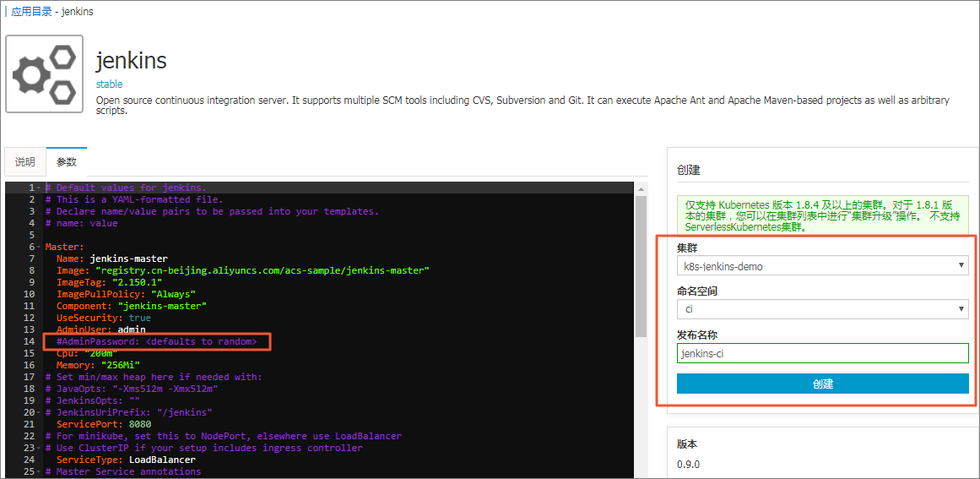This screenshot has height=479, width=980.
Task: Click the Memory "256Mi" line
Action: click(x=98, y=365)
